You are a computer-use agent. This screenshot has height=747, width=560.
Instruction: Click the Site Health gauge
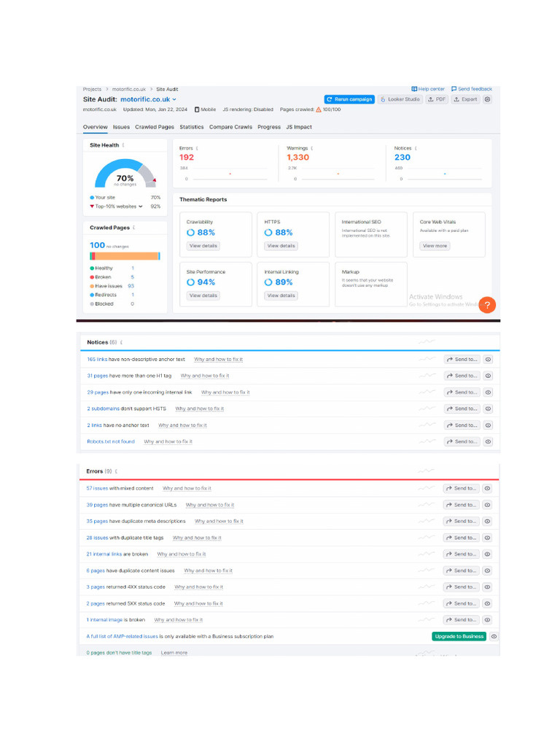[x=125, y=174]
